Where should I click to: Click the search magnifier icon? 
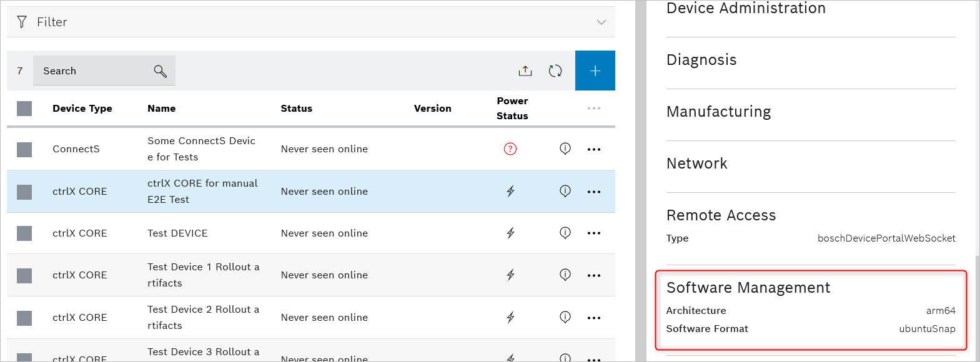click(x=161, y=71)
